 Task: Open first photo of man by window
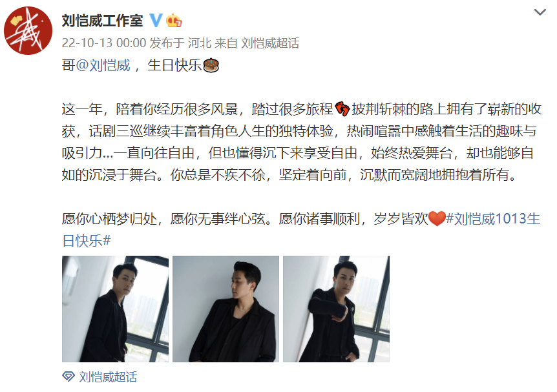[115, 309]
